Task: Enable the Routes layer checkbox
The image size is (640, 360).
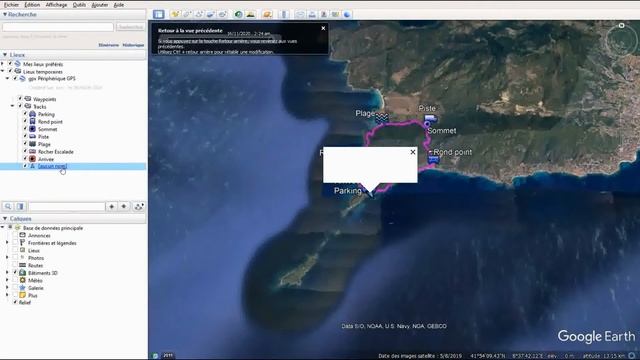Action: [15, 265]
